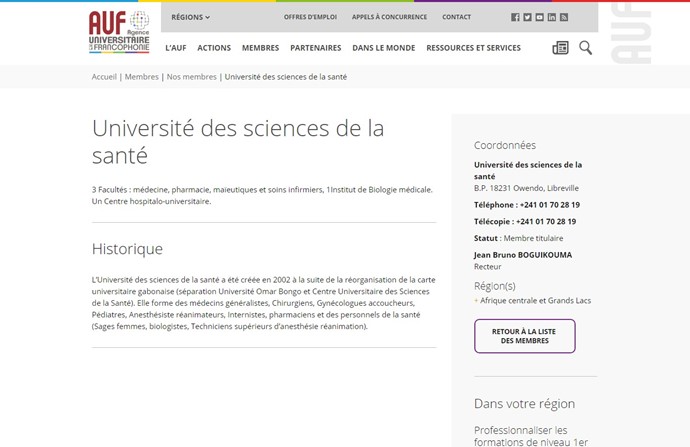This screenshot has height=447, width=690.
Task: Expand the Régions dropdown
Action: 190,17
